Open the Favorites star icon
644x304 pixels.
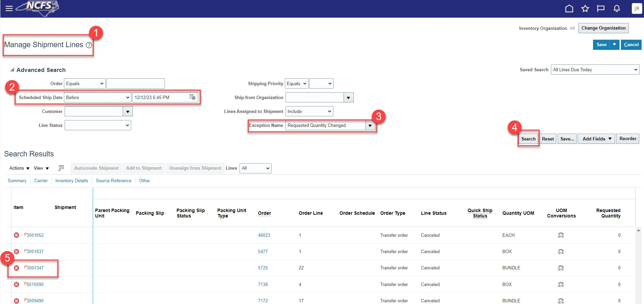point(585,9)
